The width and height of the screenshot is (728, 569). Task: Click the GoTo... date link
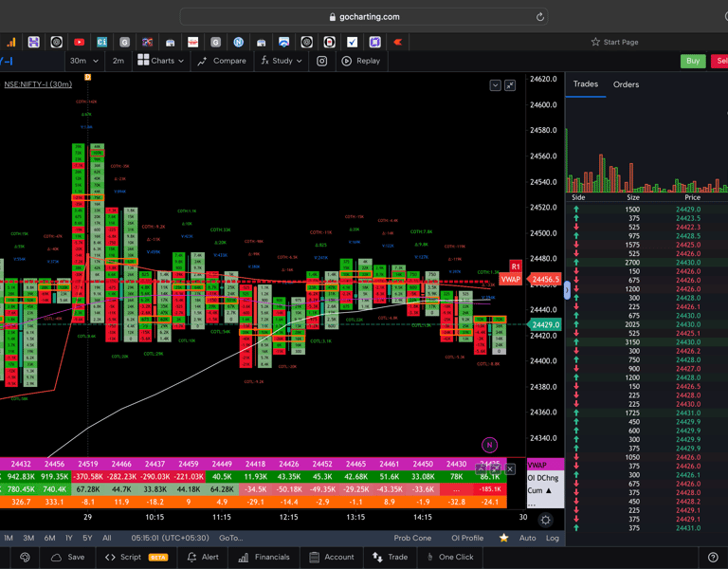point(230,538)
